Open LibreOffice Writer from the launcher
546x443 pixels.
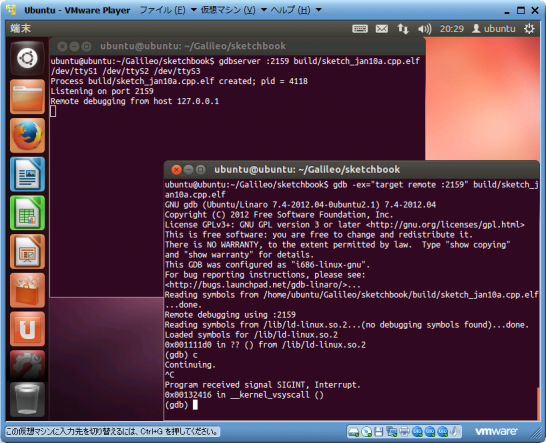pyautogui.click(x=27, y=174)
